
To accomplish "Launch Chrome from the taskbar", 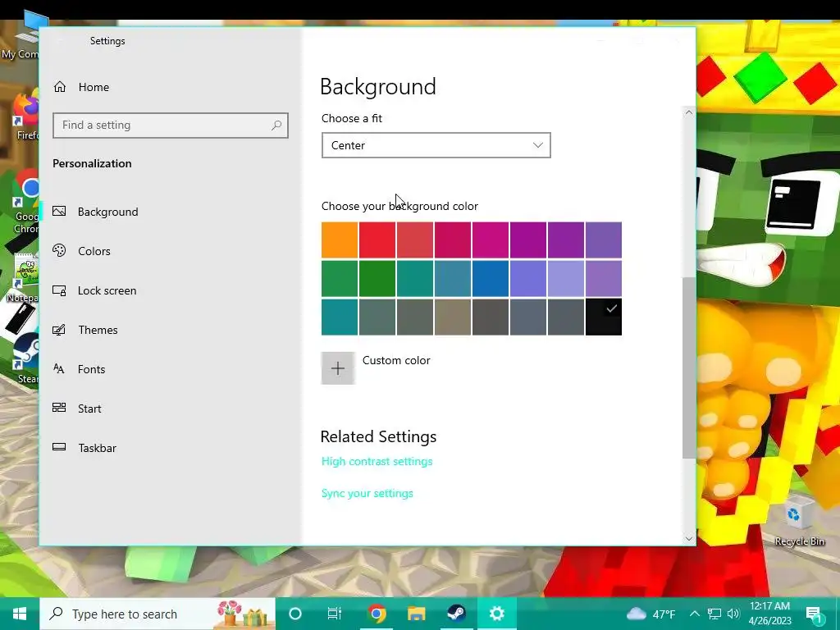I will click(377, 614).
